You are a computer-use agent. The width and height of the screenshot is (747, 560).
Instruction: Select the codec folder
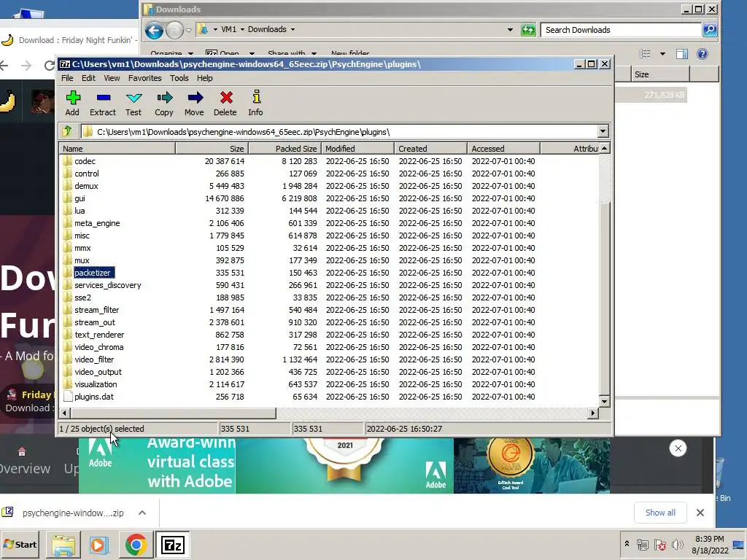[x=85, y=161]
